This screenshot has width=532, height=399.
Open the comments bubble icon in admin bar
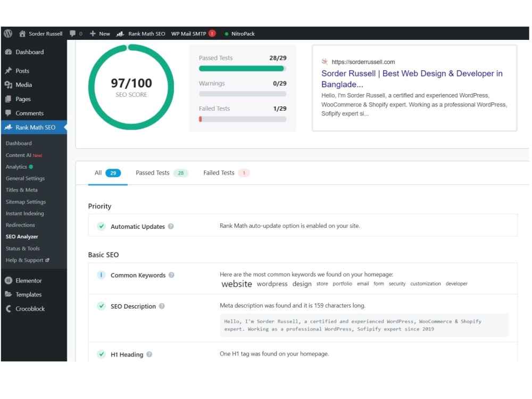(x=72, y=34)
